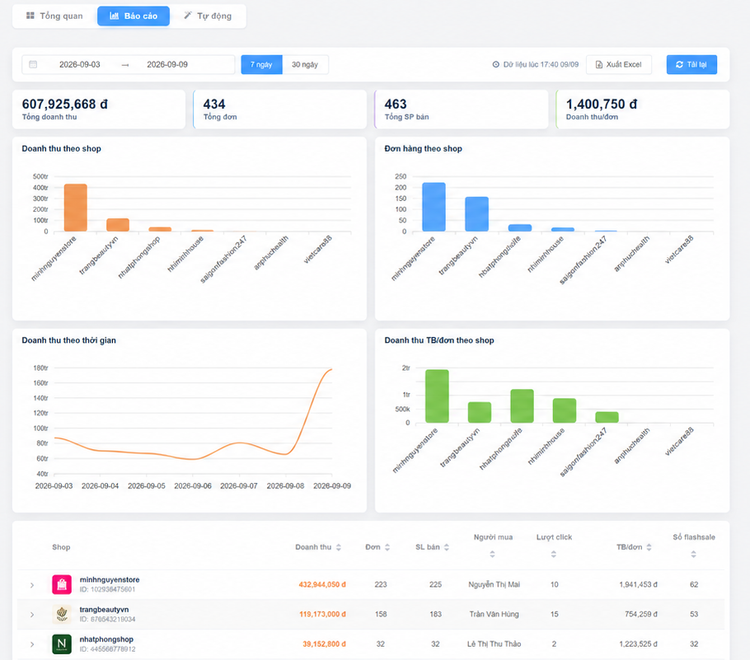Click green minhnguyenstore average order bar

[437, 396]
